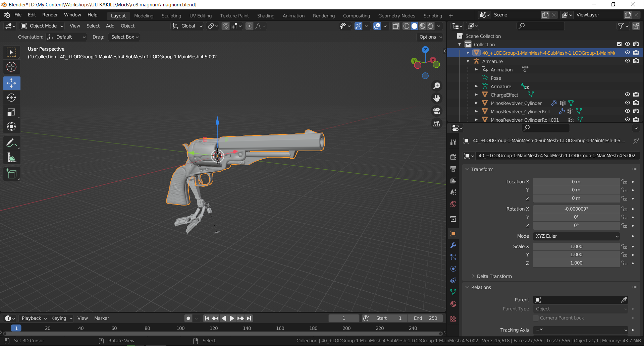The width and height of the screenshot is (644, 346).
Task: Select the Measure ruler tool
Action: point(11,158)
